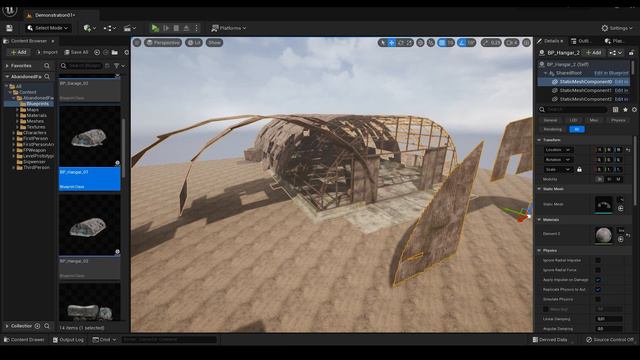The image size is (640, 360).
Task: Click the Import button
Action: point(47,52)
